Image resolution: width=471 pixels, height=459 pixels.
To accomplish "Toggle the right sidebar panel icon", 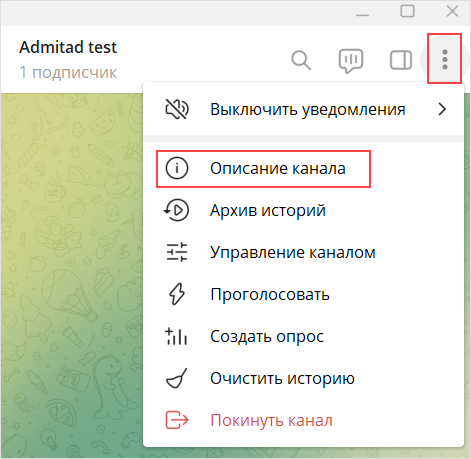I will [x=401, y=60].
